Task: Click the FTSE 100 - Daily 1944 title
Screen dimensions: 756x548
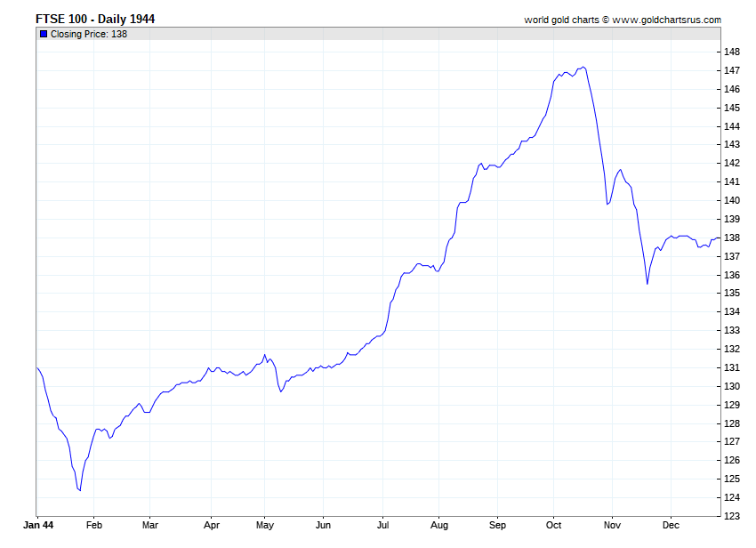Action: click(95, 19)
